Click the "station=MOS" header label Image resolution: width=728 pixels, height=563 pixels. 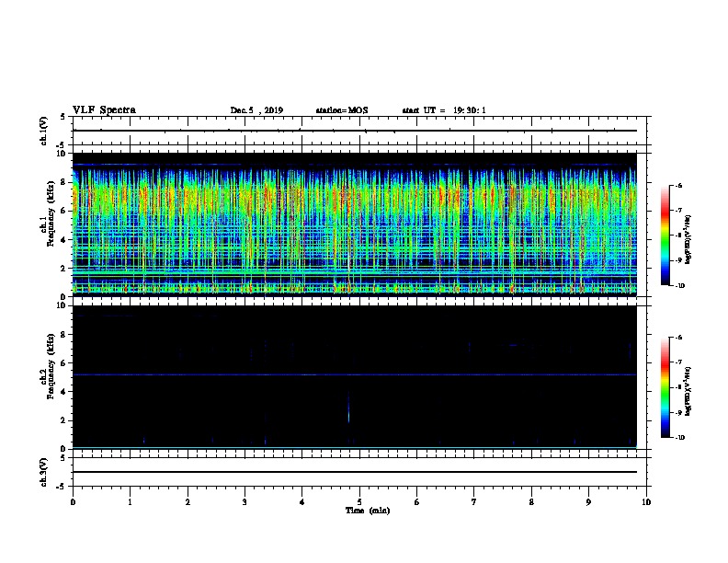click(x=342, y=110)
